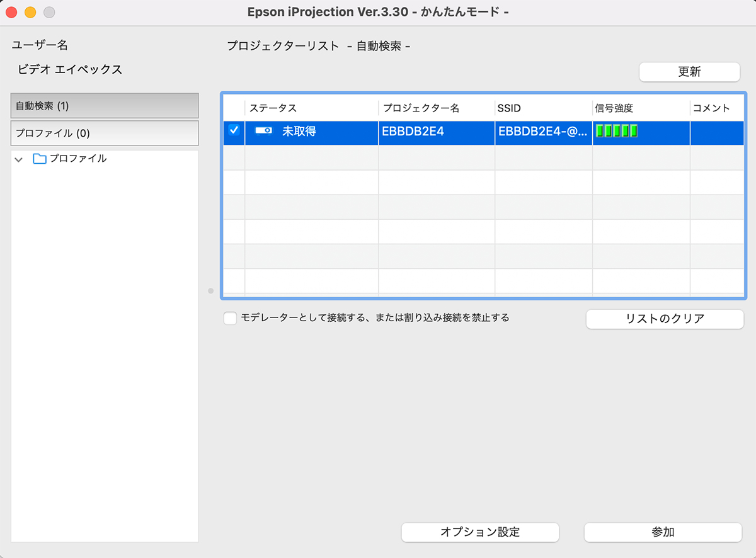Click the ビデオ エイペックス user name
The image size is (756, 558).
[70, 69]
